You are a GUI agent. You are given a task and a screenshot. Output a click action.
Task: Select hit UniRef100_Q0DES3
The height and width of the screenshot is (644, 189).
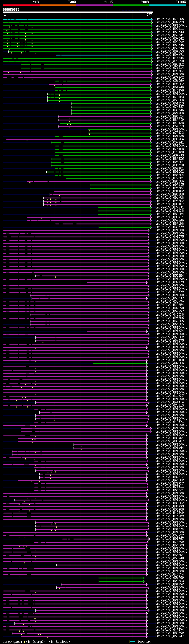[170, 581]
